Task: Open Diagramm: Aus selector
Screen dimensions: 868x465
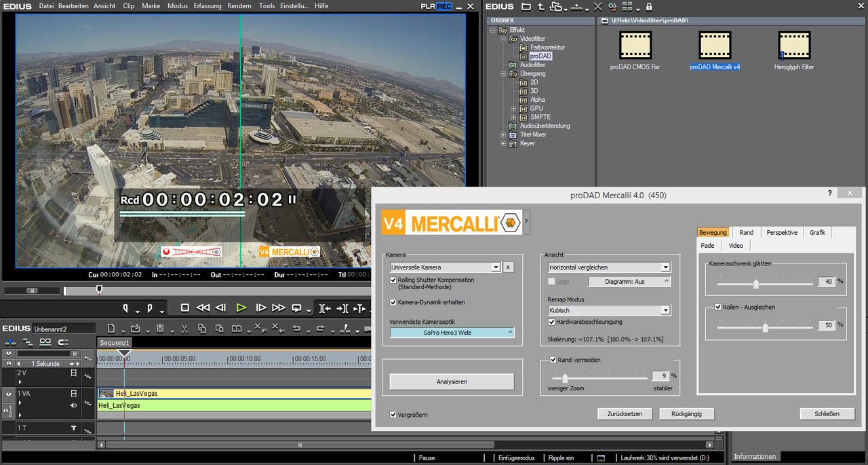Action: 629,281
